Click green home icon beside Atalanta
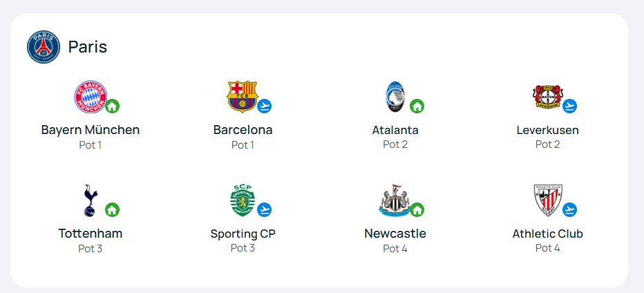The height and width of the screenshot is (293, 644). (x=417, y=106)
